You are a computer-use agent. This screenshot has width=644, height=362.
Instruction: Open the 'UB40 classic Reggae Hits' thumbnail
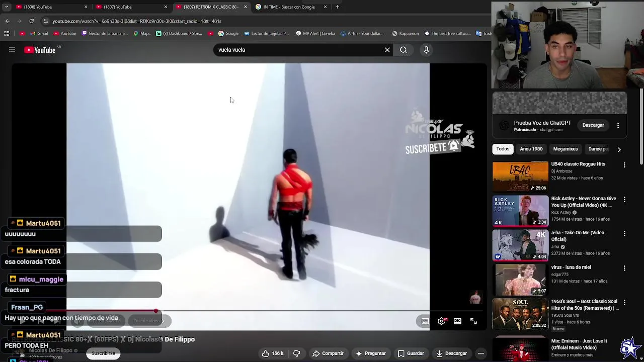coord(520,176)
